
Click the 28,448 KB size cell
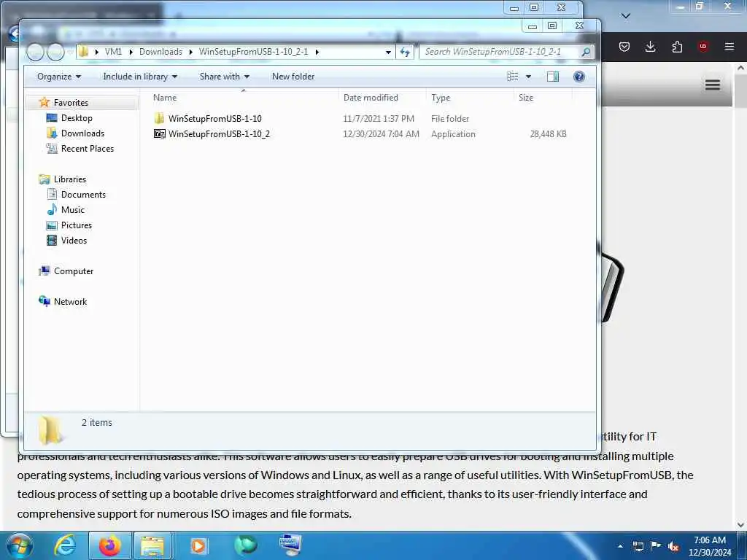[x=548, y=134]
